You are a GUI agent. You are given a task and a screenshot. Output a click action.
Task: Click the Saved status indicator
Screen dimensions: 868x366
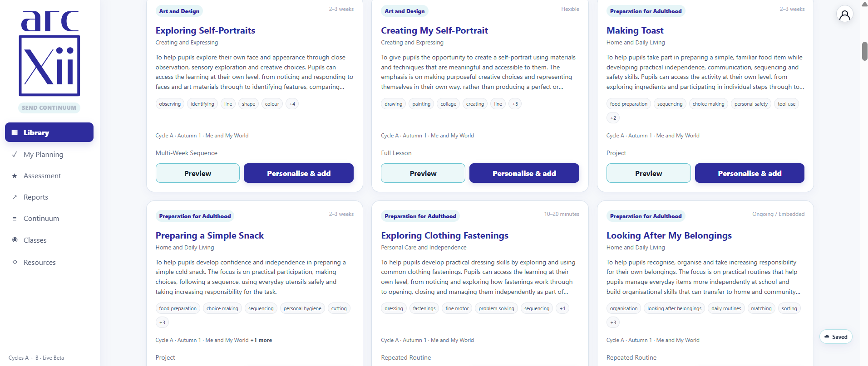(836, 337)
